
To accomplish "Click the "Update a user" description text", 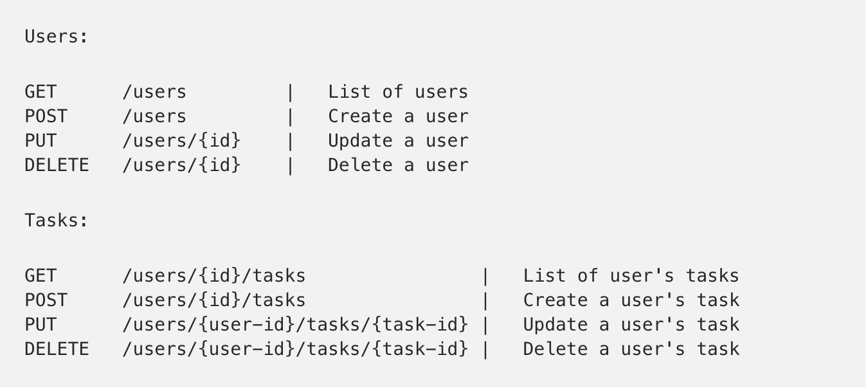I will [398, 141].
